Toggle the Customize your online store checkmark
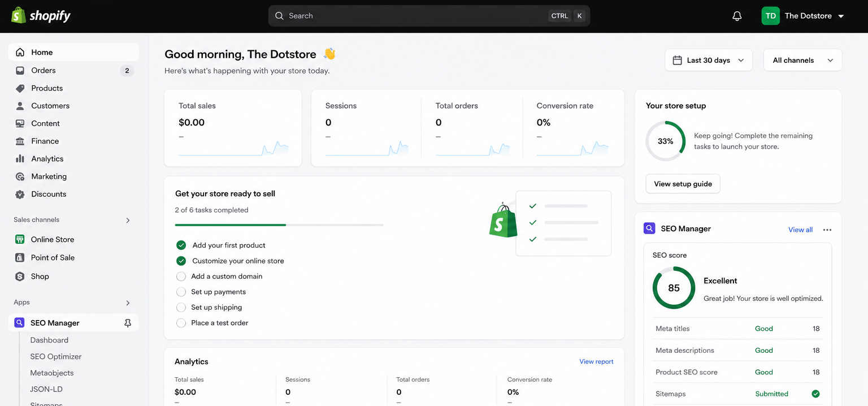 (181, 261)
